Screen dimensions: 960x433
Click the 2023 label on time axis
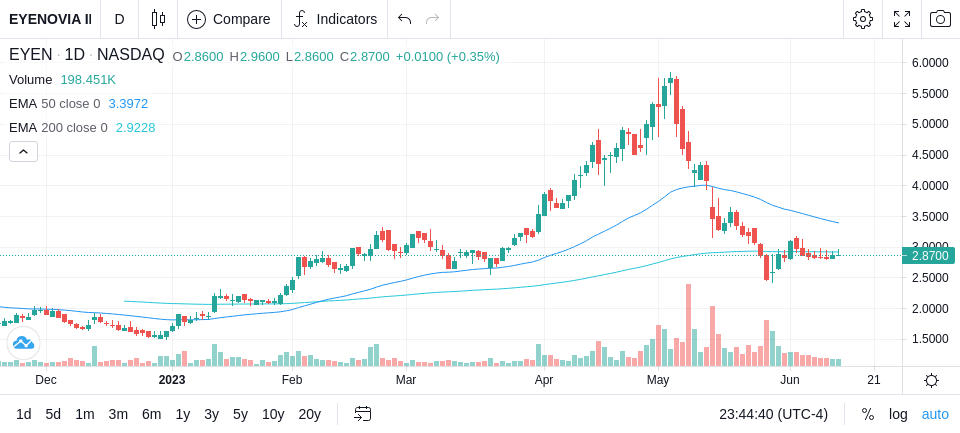pos(171,380)
